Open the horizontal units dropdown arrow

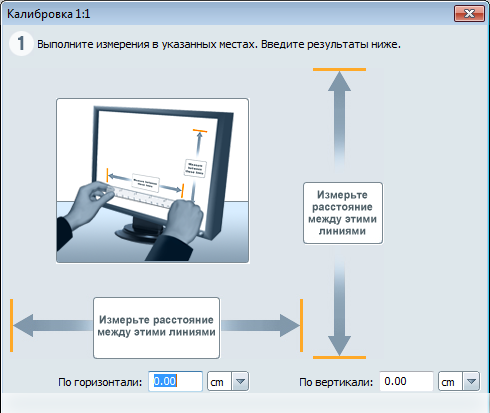tap(240, 381)
